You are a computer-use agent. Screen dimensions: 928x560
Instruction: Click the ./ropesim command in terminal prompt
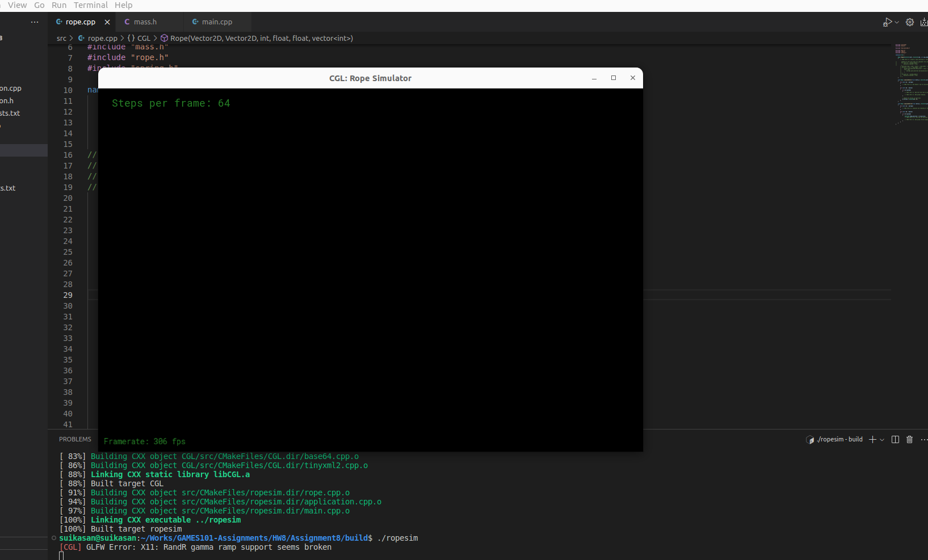point(397,538)
